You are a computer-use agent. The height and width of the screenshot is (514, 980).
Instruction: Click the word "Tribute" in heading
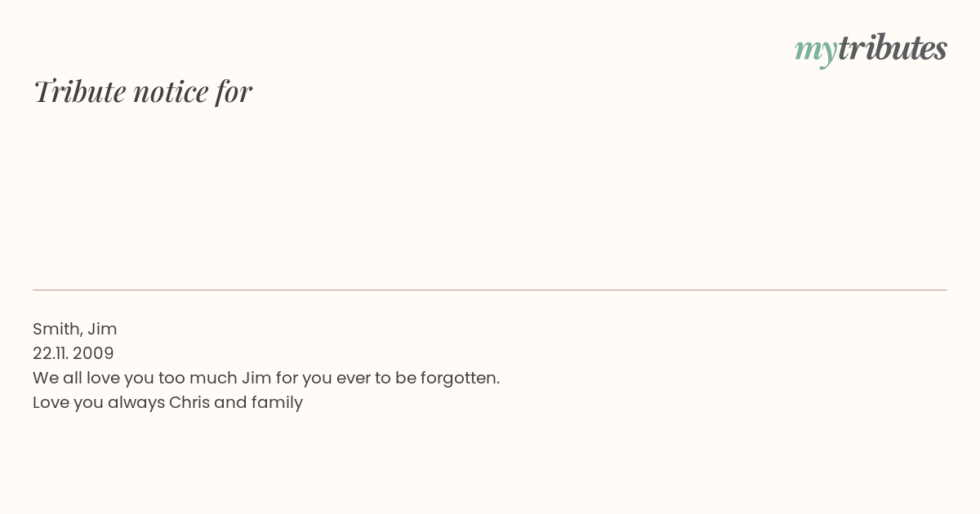coord(79,91)
